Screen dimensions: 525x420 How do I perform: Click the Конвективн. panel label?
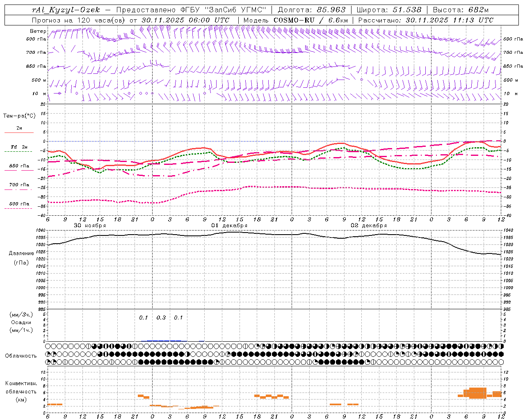21,383
